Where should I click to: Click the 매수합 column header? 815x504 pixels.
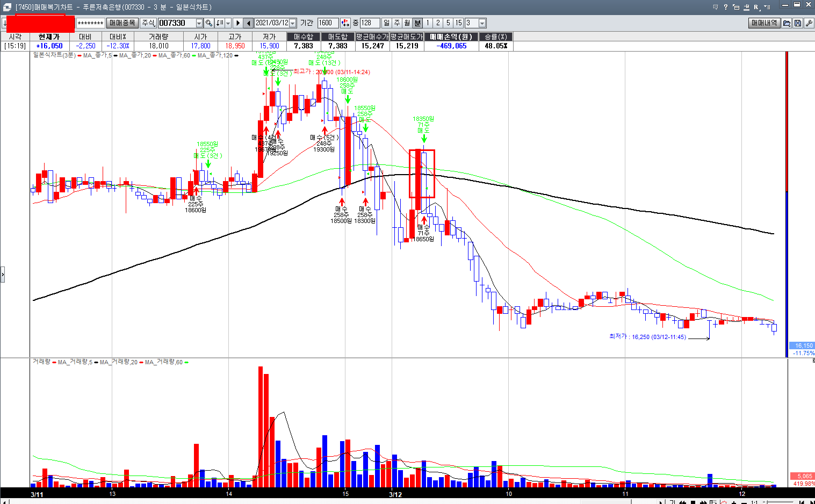point(304,37)
